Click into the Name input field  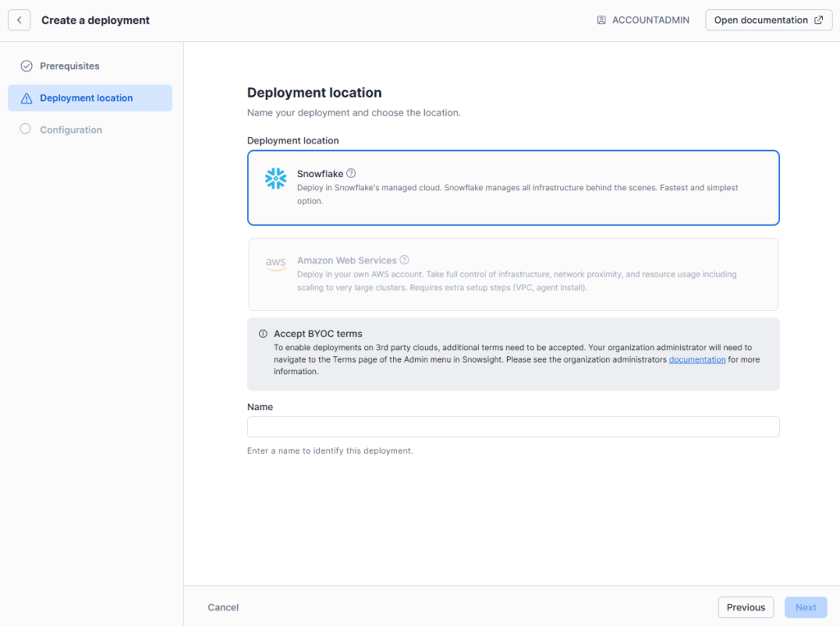coord(513,427)
